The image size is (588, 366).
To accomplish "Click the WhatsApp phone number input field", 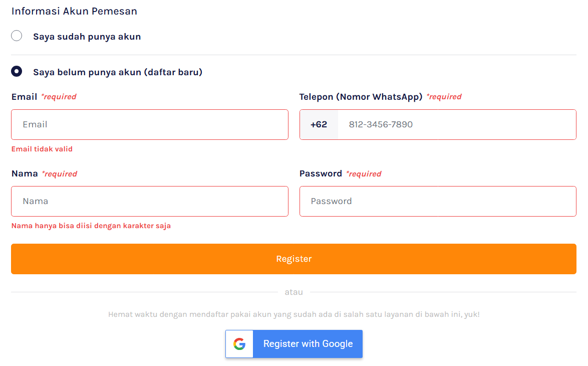I will tap(456, 124).
